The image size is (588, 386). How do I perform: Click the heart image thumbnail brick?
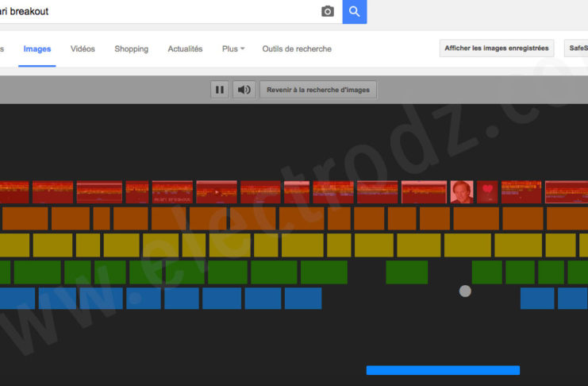pyautogui.click(x=487, y=192)
